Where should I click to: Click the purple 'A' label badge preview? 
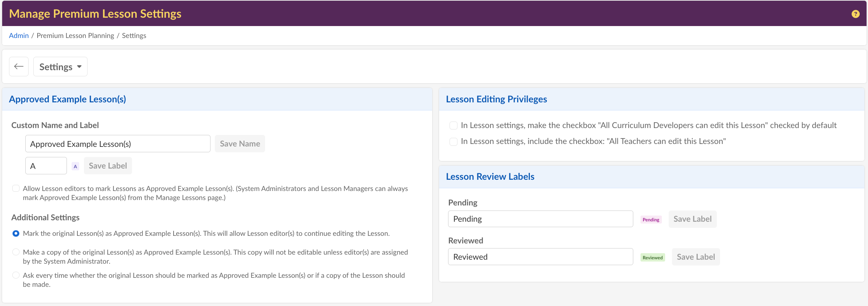pyautogui.click(x=75, y=166)
